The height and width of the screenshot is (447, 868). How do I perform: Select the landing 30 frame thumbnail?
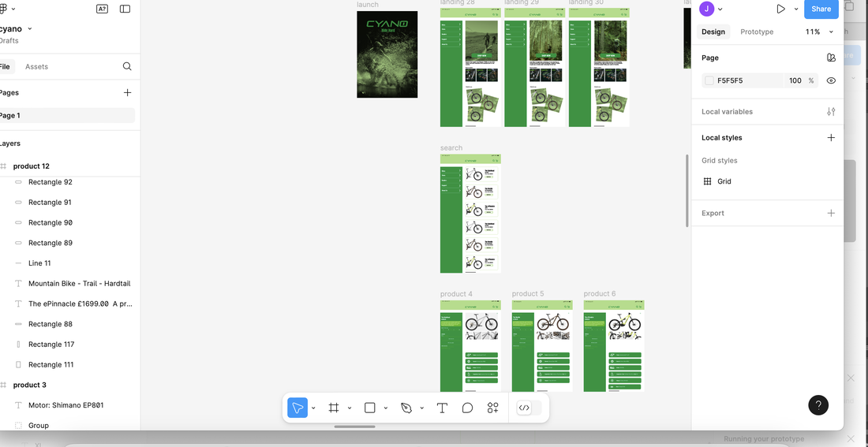pyautogui.click(x=599, y=67)
